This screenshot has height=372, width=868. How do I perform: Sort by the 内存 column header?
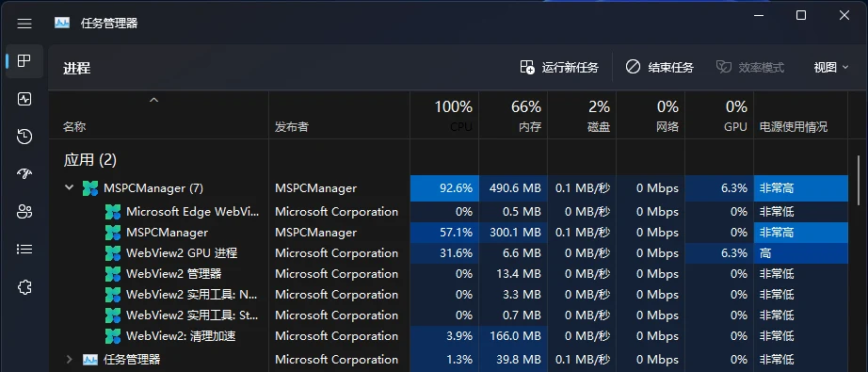(513, 115)
